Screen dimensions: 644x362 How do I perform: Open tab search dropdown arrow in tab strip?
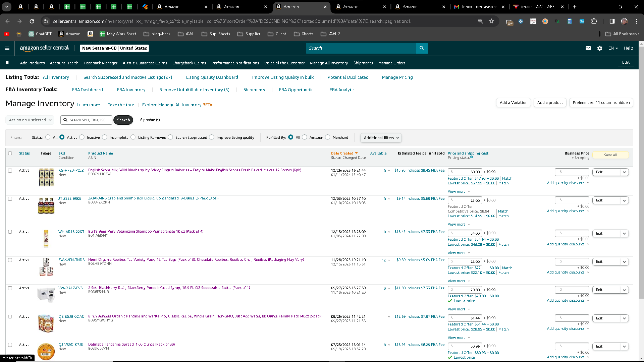tap(7, 7)
